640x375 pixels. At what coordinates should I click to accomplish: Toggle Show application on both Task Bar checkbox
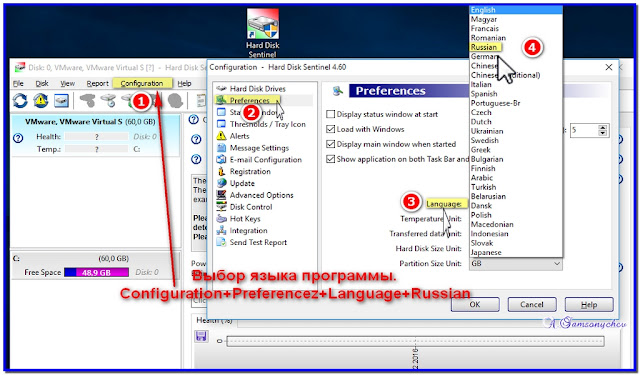(331, 159)
